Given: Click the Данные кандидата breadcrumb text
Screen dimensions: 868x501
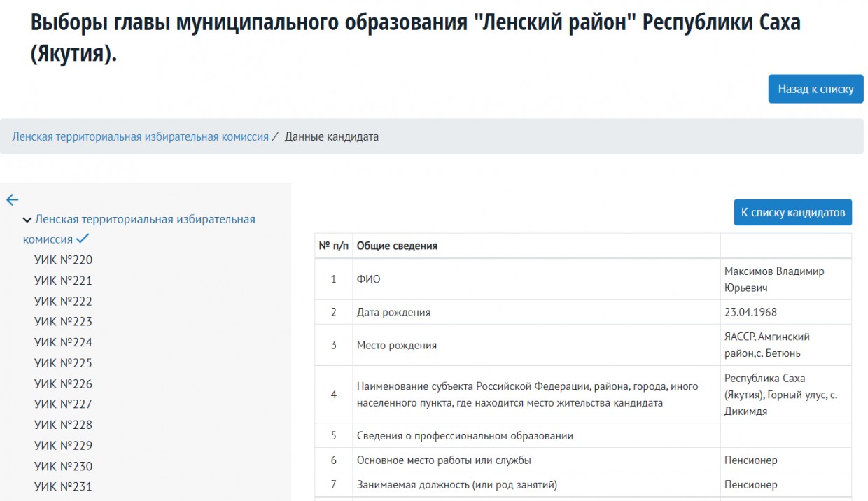Looking at the screenshot, I should coord(331,136).
